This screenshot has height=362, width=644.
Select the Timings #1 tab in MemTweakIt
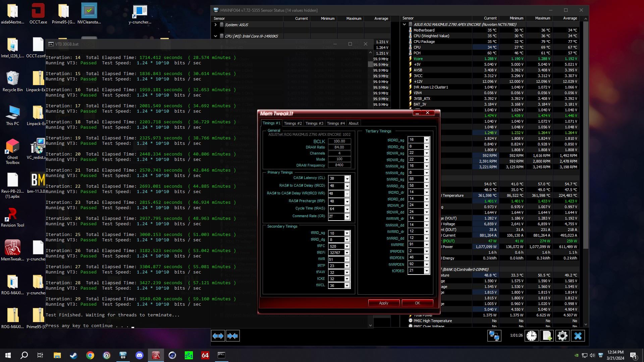coord(271,123)
